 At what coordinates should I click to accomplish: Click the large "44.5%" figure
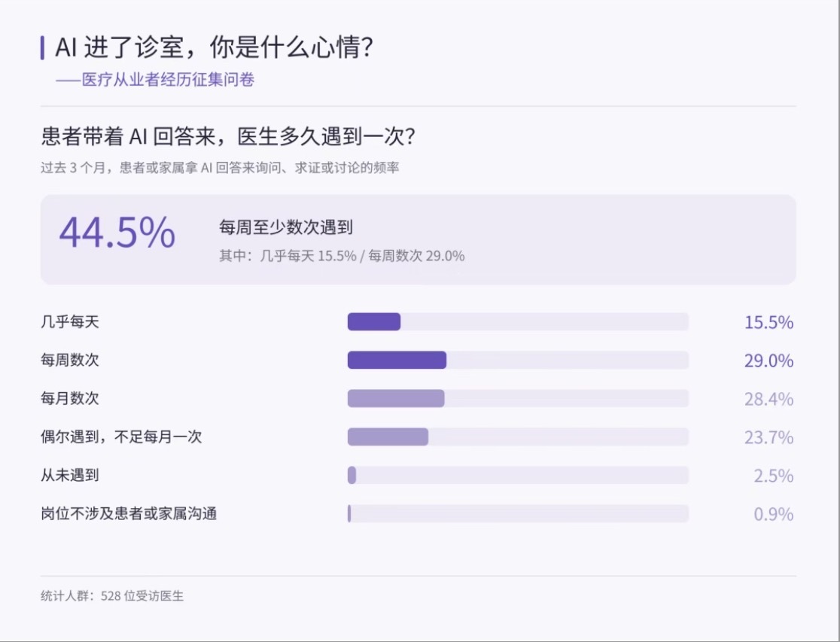[x=117, y=232]
